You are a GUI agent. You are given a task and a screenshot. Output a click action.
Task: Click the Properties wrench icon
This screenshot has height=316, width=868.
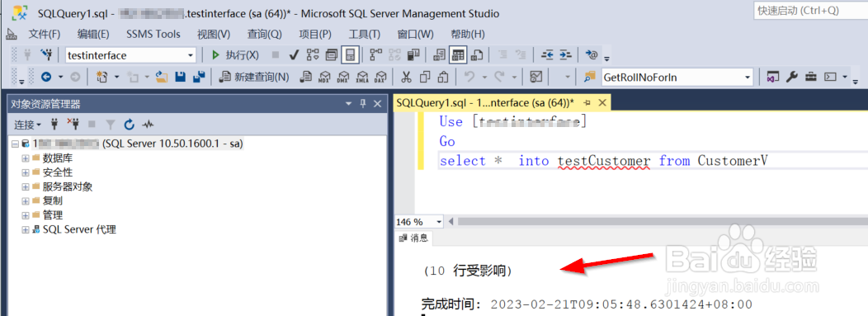[x=792, y=78]
